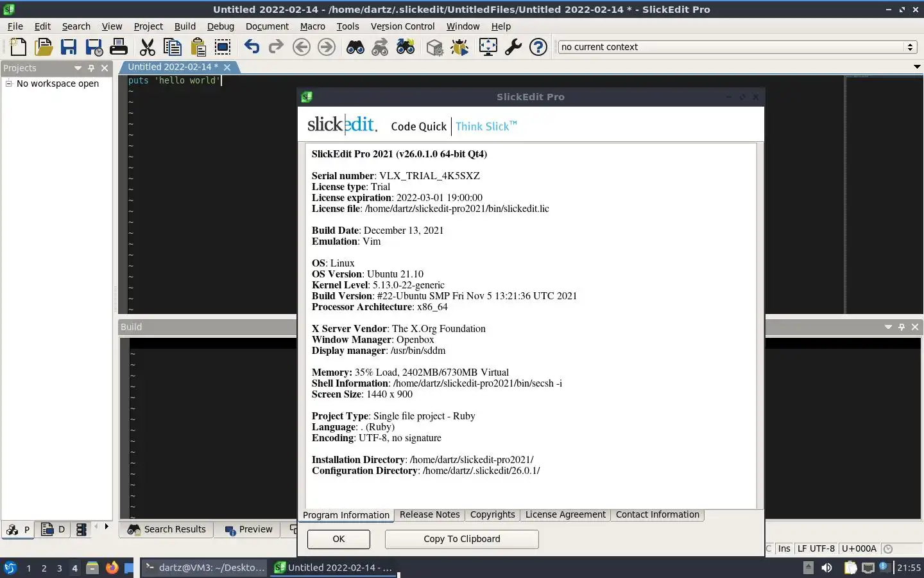
Task: Select the P projects sidebar tab
Action: coord(18,529)
